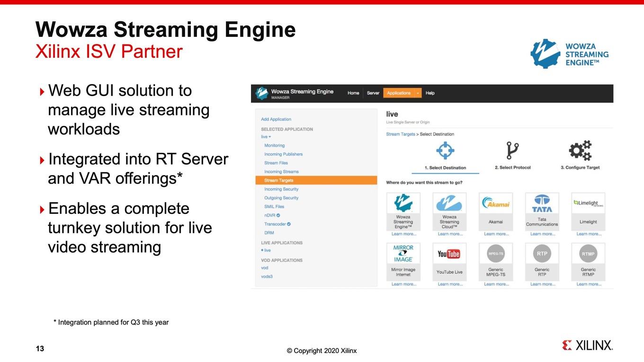Open Incoming Streams in the sidebar
This screenshot has height=362, width=644.
click(281, 172)
